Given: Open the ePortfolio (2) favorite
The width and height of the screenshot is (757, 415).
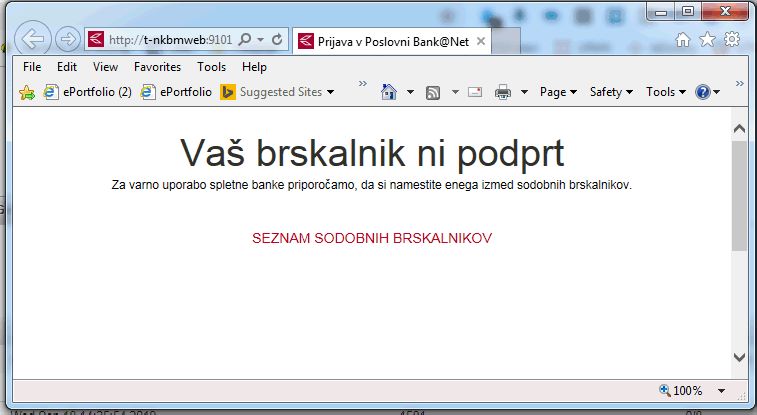Looking at the screenshot, I should click(87, 92).
